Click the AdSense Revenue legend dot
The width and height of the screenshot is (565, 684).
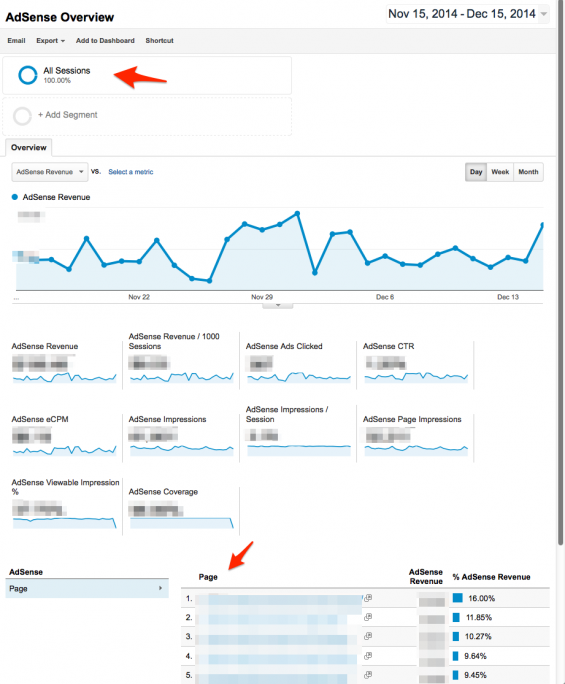click(14, 197)
